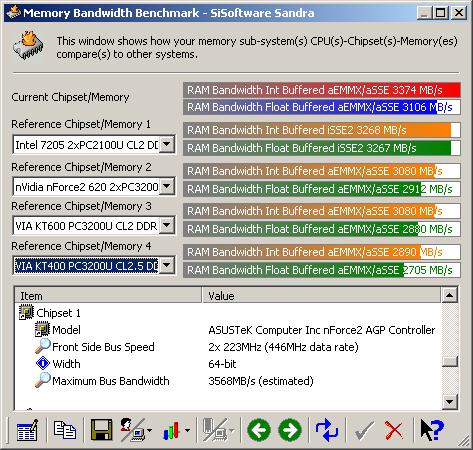
Task: Click the colored bar chart icon
Action: pyautogui.click(x=171, y=430)
